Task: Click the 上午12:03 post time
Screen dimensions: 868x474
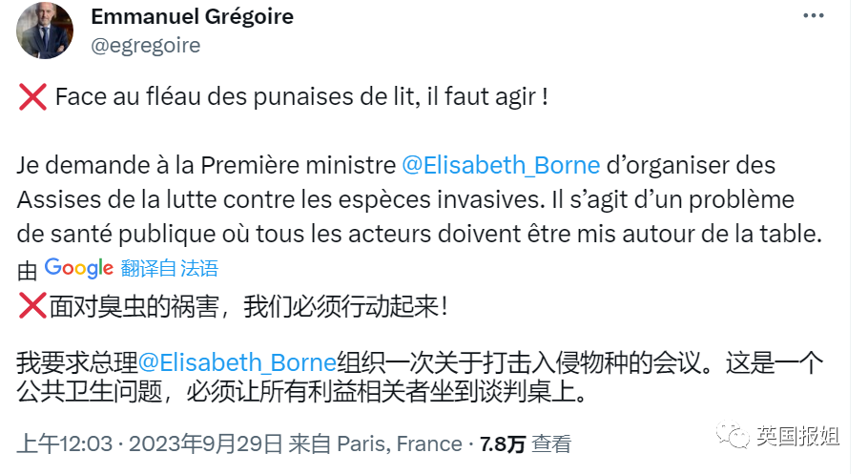Action: point(65,443)
